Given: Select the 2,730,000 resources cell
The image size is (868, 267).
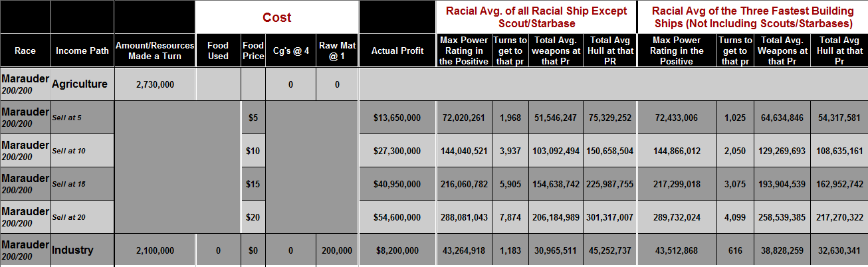Looking at the screenshot, I should (x=155, y=84).
